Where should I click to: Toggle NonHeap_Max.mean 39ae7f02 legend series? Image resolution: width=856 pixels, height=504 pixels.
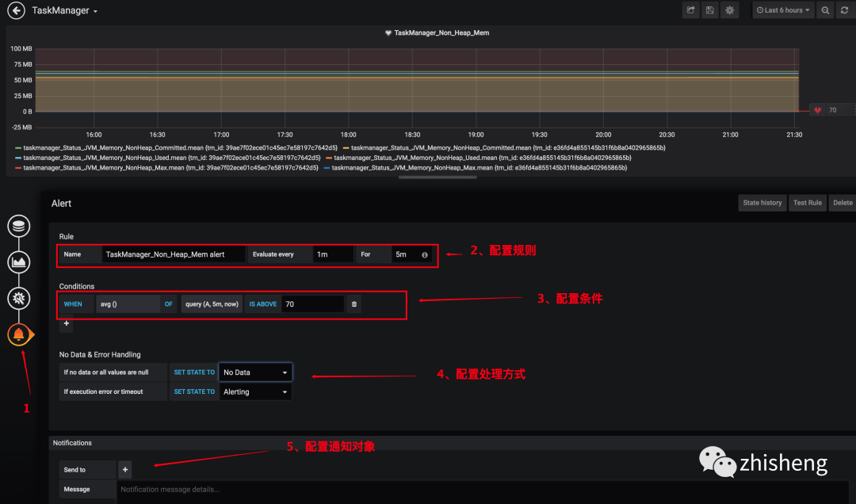170,168
